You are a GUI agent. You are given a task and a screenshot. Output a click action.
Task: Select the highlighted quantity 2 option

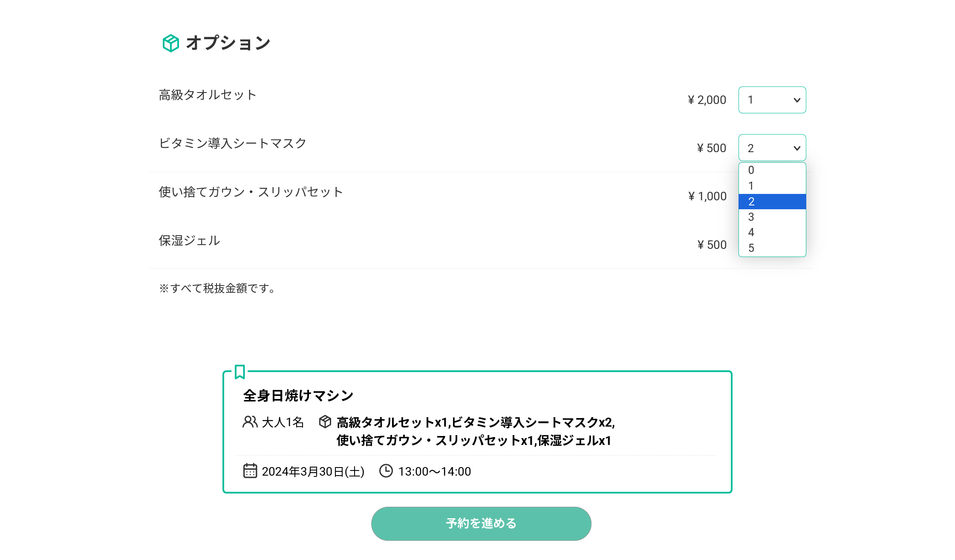772,202
